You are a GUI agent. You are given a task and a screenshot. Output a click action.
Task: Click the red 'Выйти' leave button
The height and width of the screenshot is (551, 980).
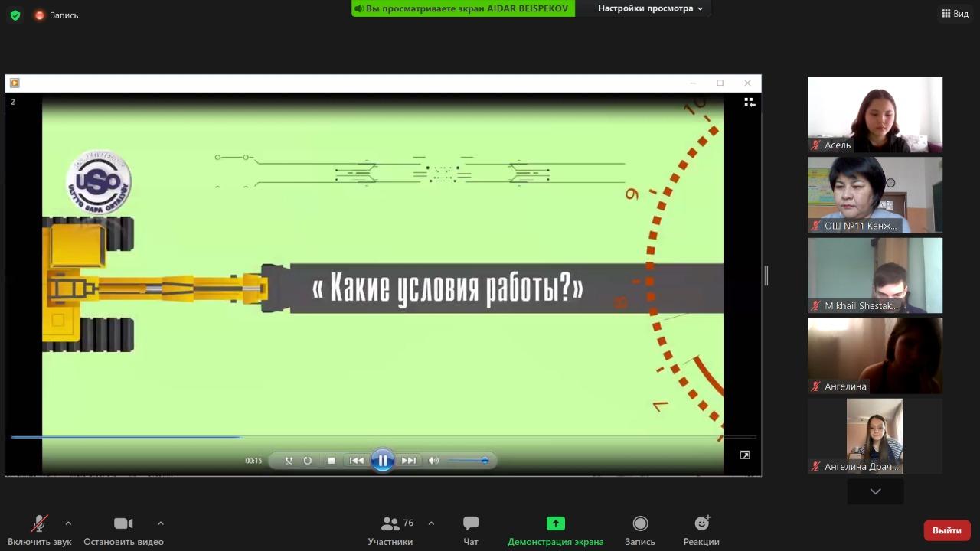[x=946, y=530]
